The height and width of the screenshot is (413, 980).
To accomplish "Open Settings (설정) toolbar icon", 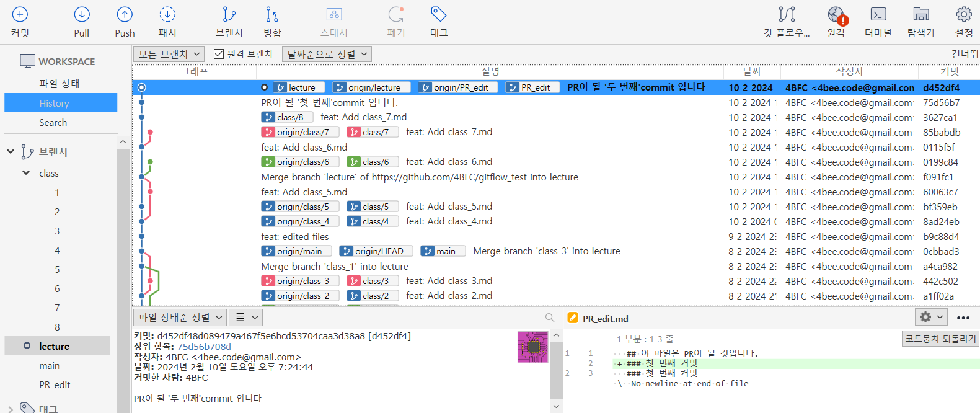I will tap(964, 14).
